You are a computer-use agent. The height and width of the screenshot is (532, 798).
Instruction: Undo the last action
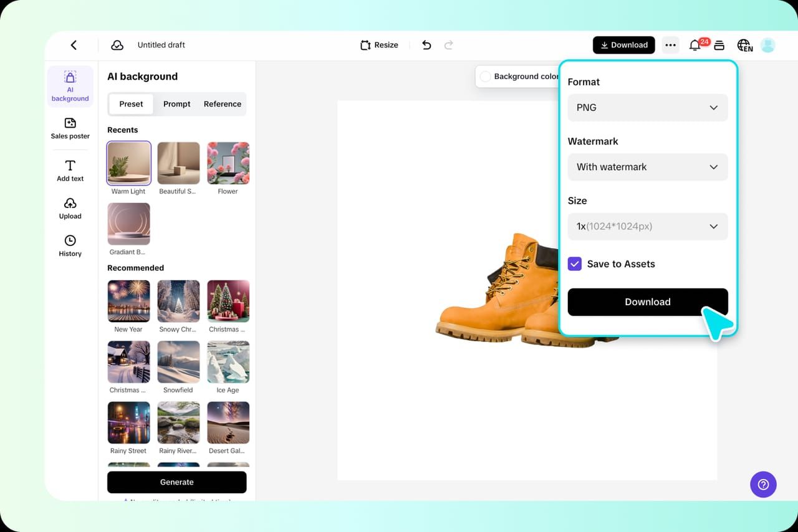426,45
